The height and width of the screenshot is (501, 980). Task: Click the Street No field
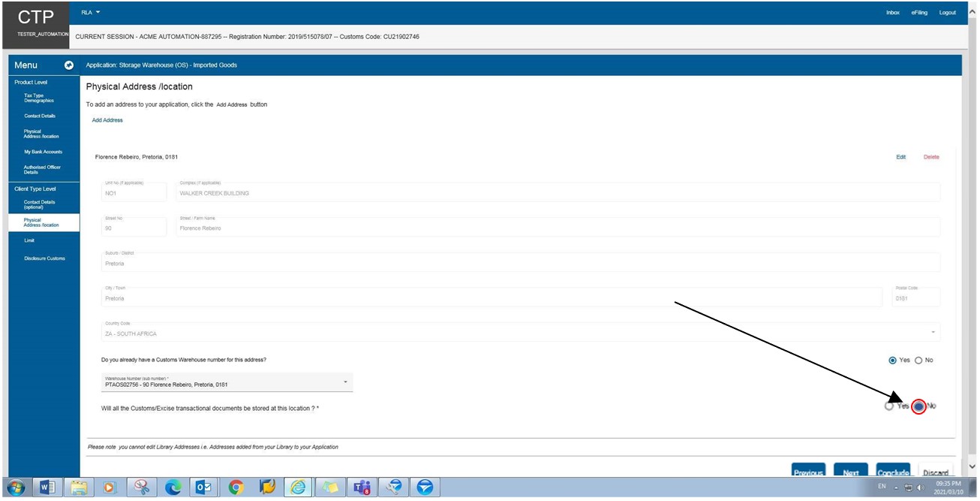[133, 227]
